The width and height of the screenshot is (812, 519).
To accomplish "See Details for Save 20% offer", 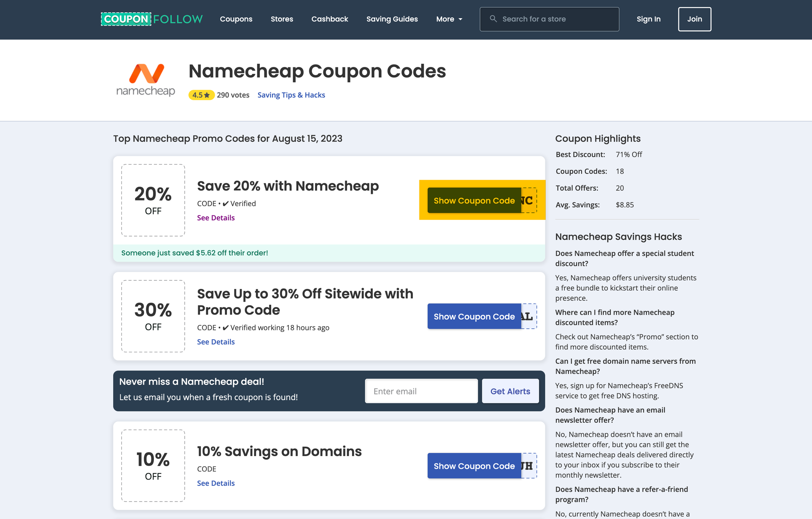I will [216, 218].
